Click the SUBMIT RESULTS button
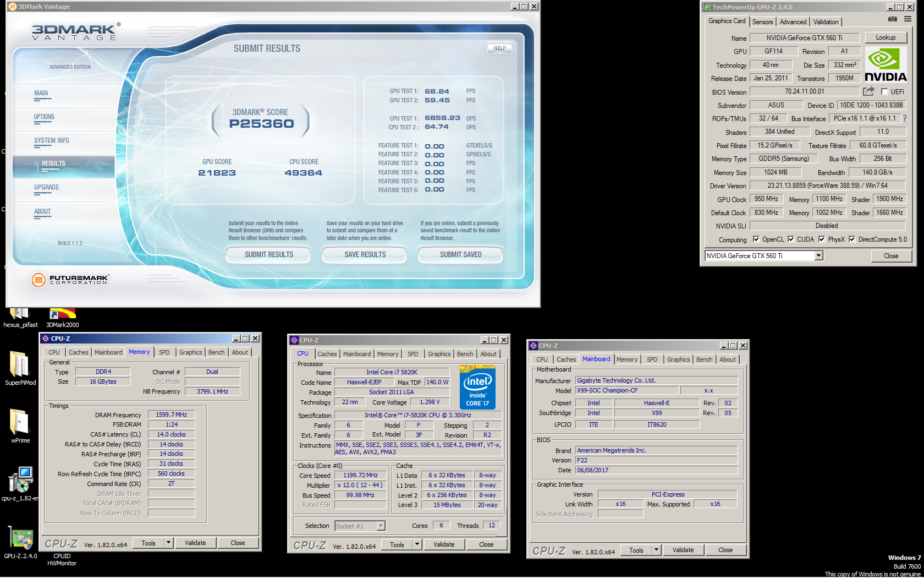 tap(269, 254)
